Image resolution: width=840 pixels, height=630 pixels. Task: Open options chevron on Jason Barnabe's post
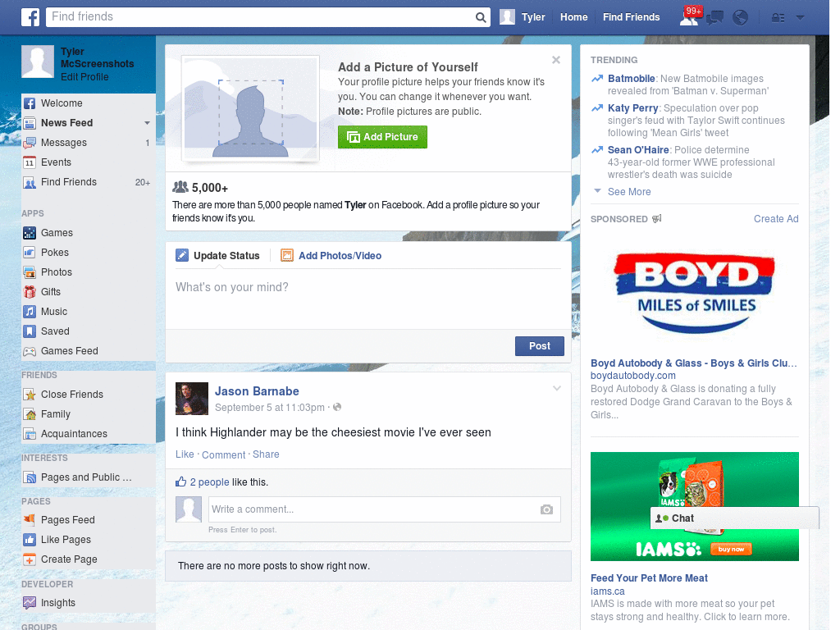(x=557, y=388)
